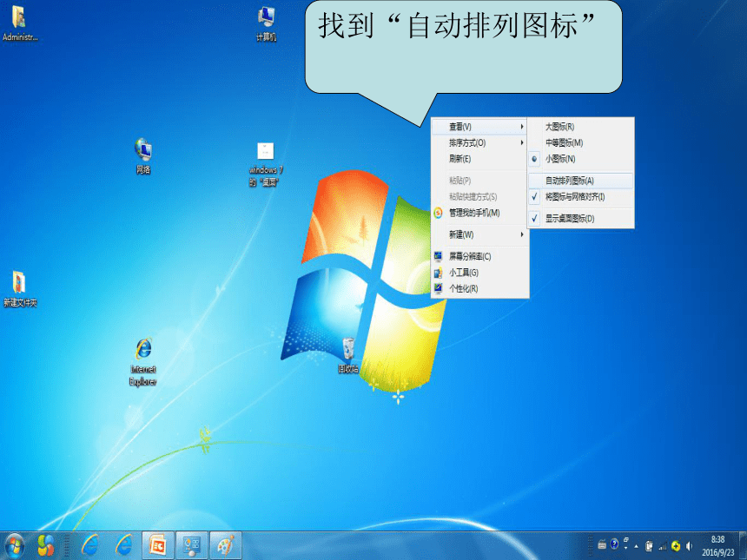Click the Show Desktop strip beside the clock
The width and height of the screenshot is (747, 560).
(743, 546)
